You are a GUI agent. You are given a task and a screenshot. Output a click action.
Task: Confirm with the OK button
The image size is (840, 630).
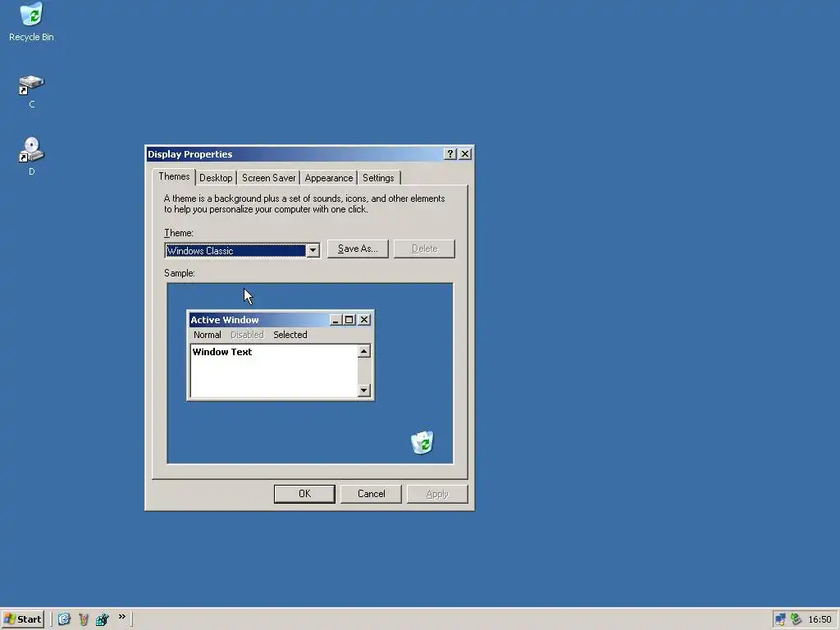[x=304, y=494]
